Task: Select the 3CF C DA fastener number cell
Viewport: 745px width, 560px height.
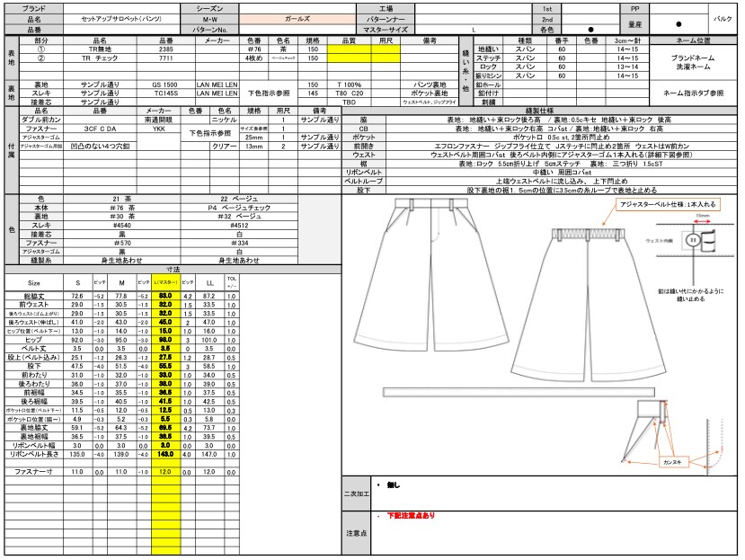Action: [x=100, y=129]
